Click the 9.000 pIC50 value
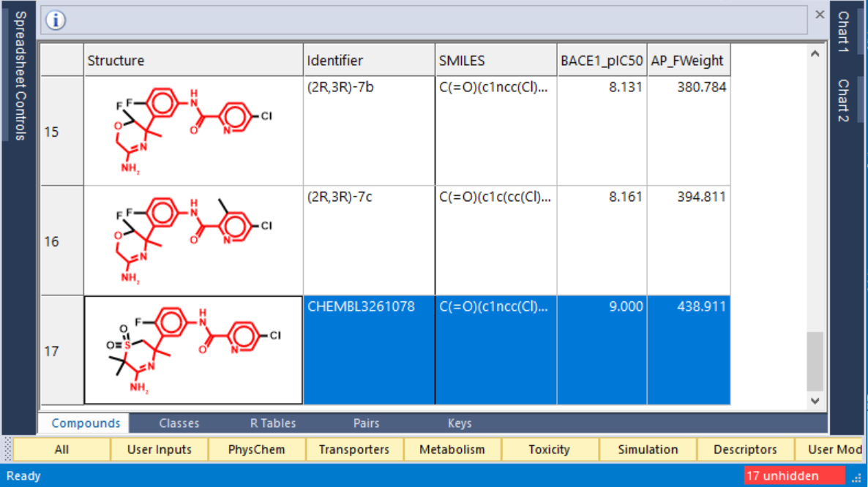 (626, 307)
